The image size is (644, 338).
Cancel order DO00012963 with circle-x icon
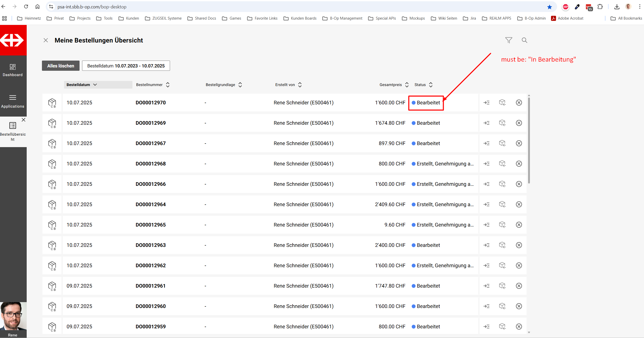pos(519,245)
